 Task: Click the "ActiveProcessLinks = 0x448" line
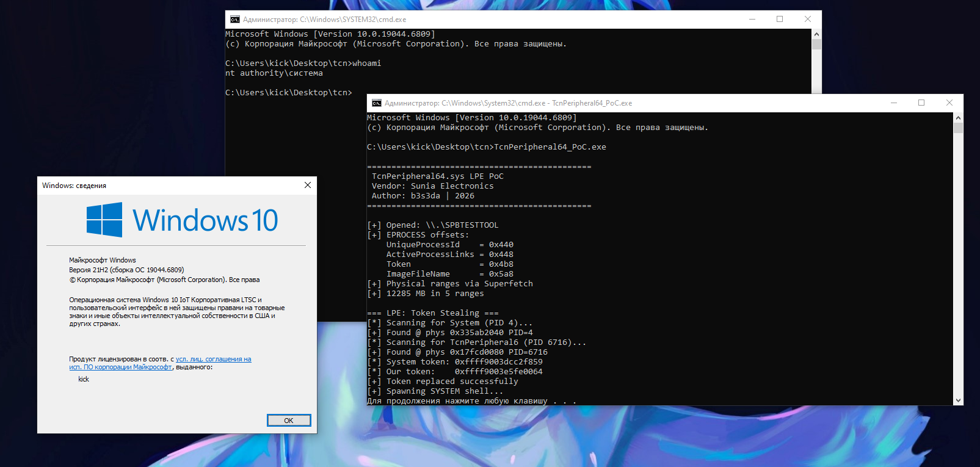[450, 255]
